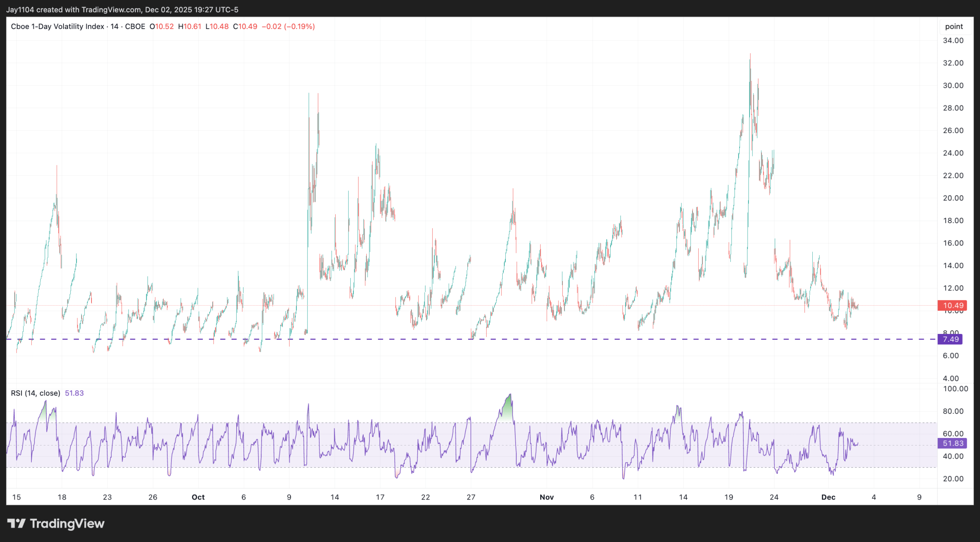The image size is (980, 542).
Task: Select the purple 7.49 price line label
Action: coord(951,339)
